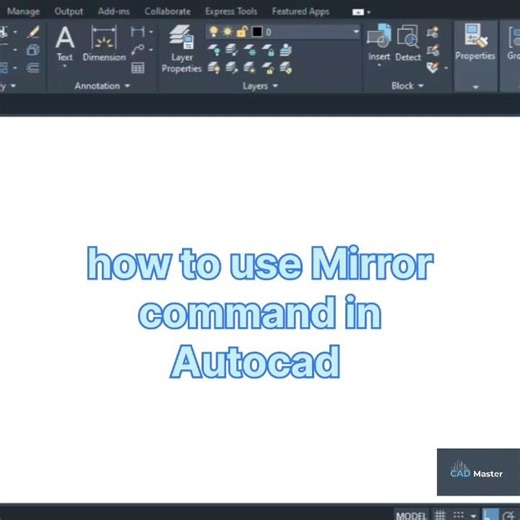Open linear dimension type dropdown arrow
This screenshot has height=520, width=520.
[151, 32]
